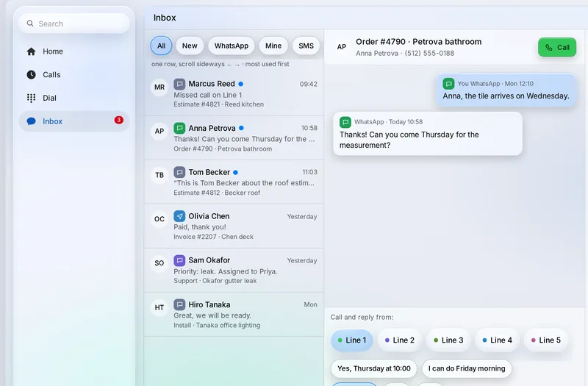Open Calls in the sidebar
The height and width of the screenshot is (386, 588).
(74, 75)
